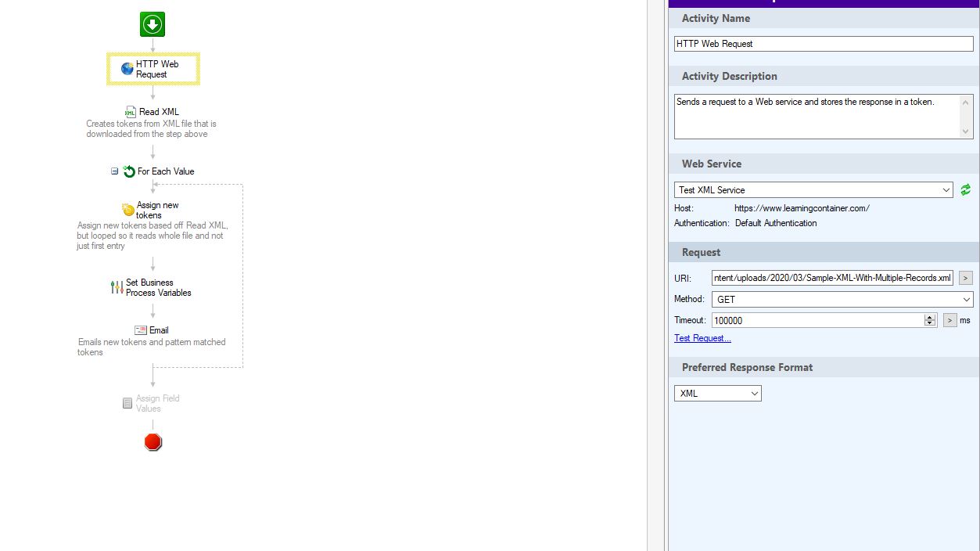The height and width of the screenshot is (551, 980).
Task: Click the Assign Field Values label
Action: click(x=158, y=403)
